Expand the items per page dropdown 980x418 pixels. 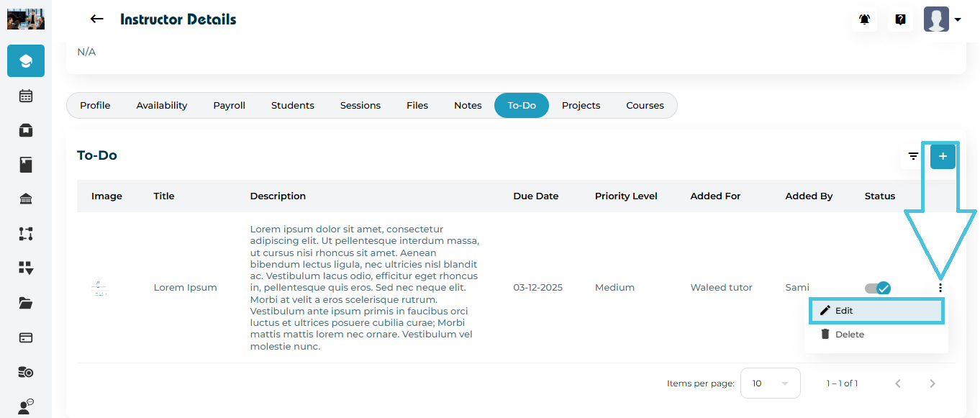click(770, 383)
